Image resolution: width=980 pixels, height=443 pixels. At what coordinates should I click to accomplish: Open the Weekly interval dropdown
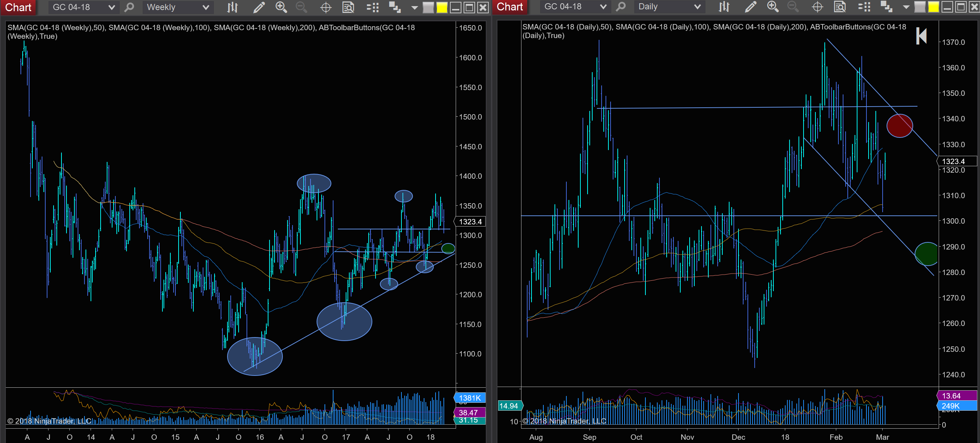[178, 7]
